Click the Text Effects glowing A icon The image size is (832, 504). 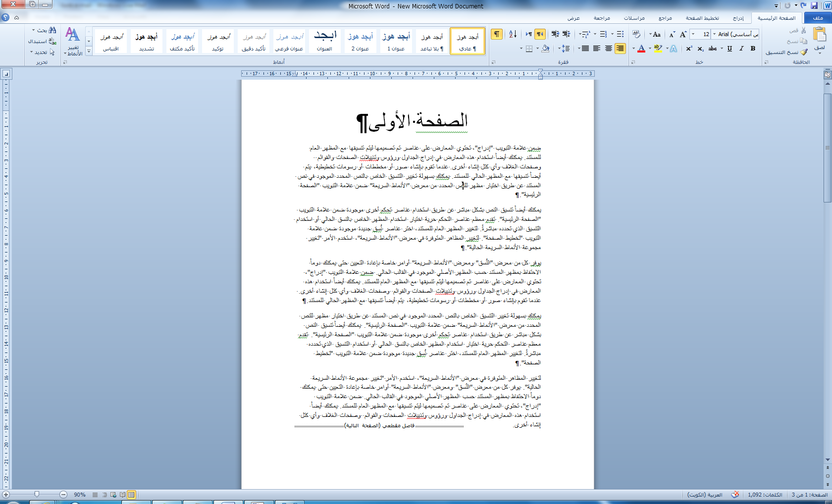pyautogui.click(x=674, y=49)
